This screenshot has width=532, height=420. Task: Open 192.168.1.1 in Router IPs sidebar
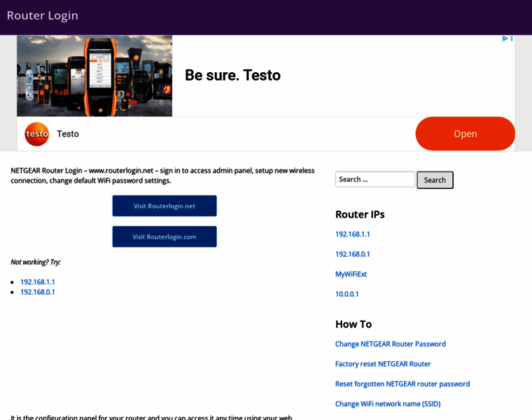tap(353, 234)
